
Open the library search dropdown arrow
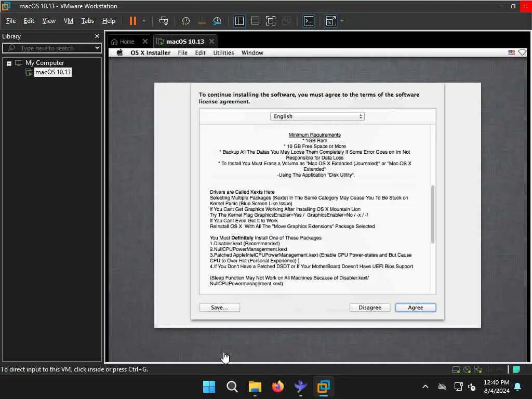(97, 48)
